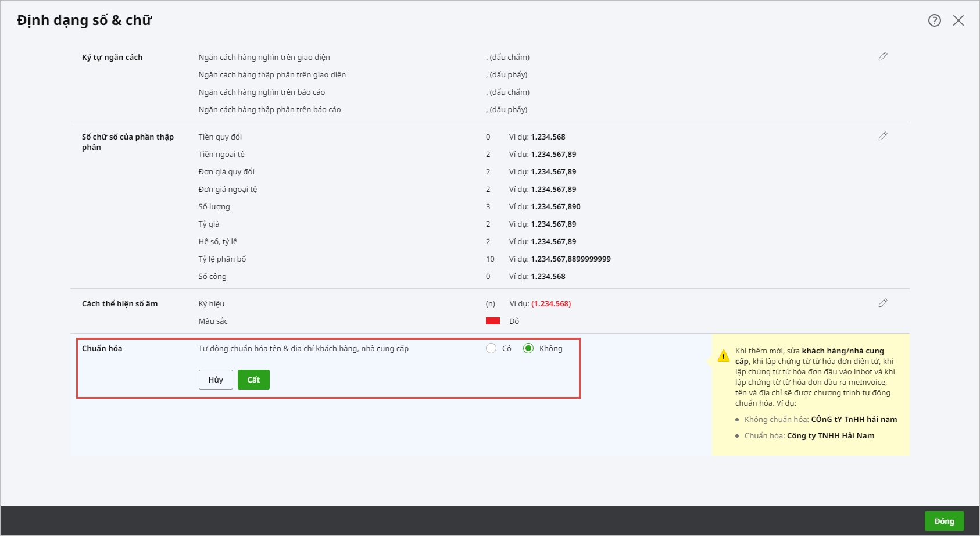Click the Ký tự ngăn cách heading
Viewport: 980px width, 536px height.
(x=112, y=57)
